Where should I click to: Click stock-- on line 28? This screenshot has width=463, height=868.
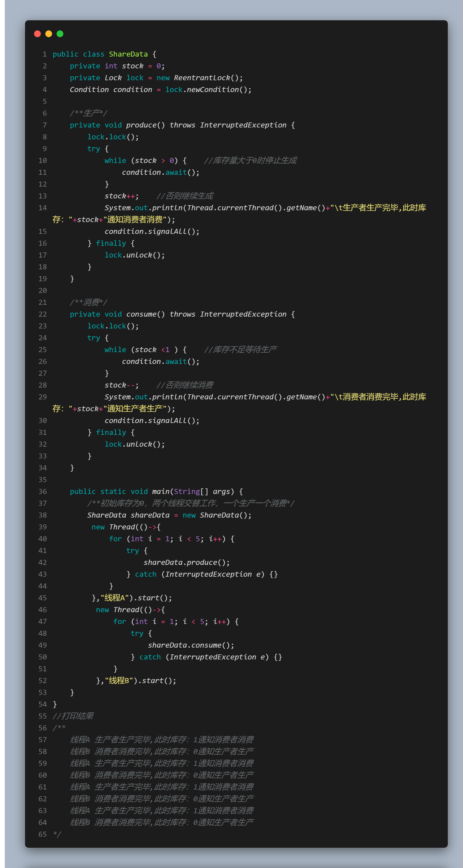point(120,385)
